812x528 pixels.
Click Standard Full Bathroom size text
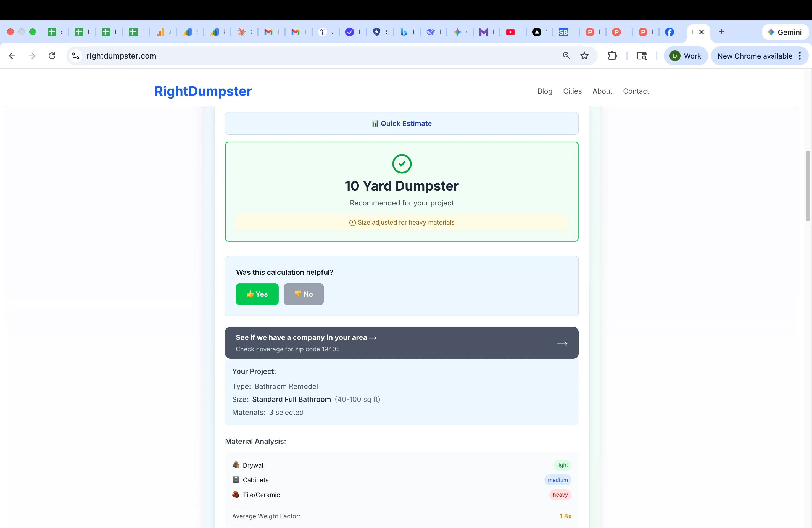pos(291,399)
